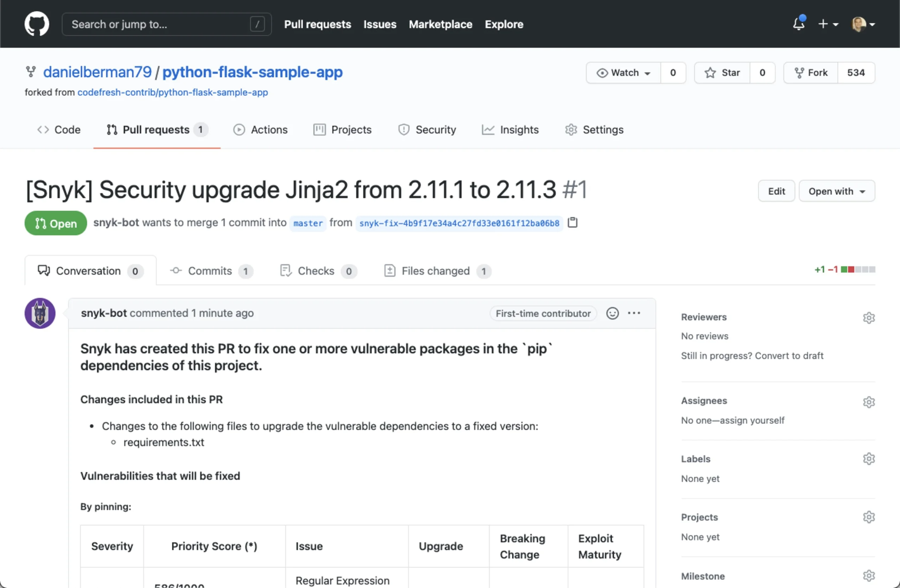Click the Labels settings gear

[x=869, y=459]
